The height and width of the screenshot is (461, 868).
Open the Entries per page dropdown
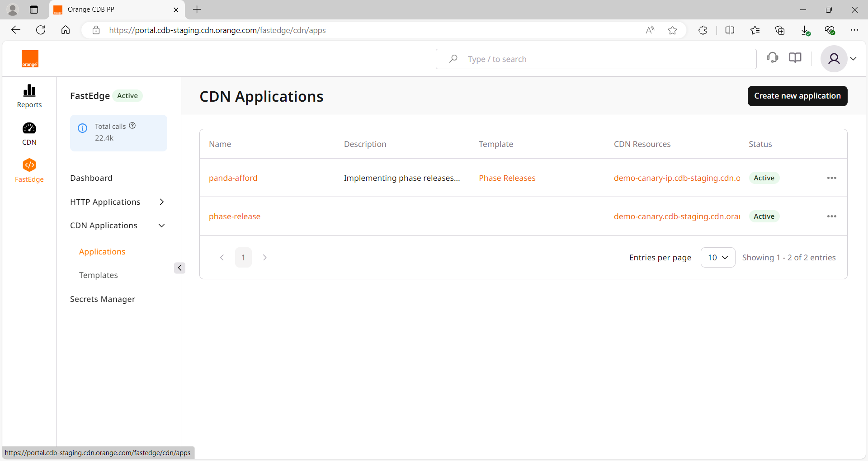click(717, 258)
